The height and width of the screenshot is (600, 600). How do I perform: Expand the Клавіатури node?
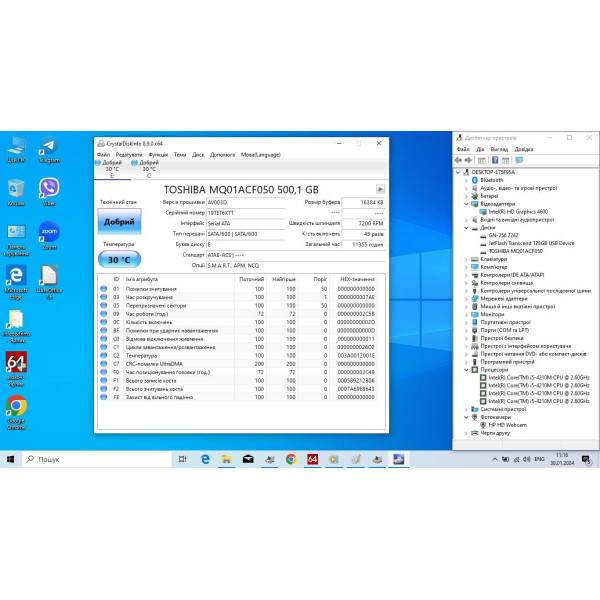click(466, 259)
